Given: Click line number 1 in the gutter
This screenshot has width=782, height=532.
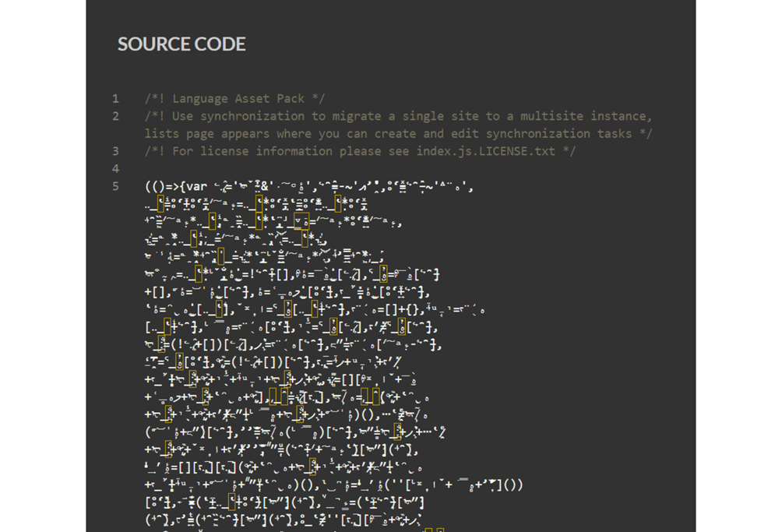Looking at the screenshot, I should [115, 99].
